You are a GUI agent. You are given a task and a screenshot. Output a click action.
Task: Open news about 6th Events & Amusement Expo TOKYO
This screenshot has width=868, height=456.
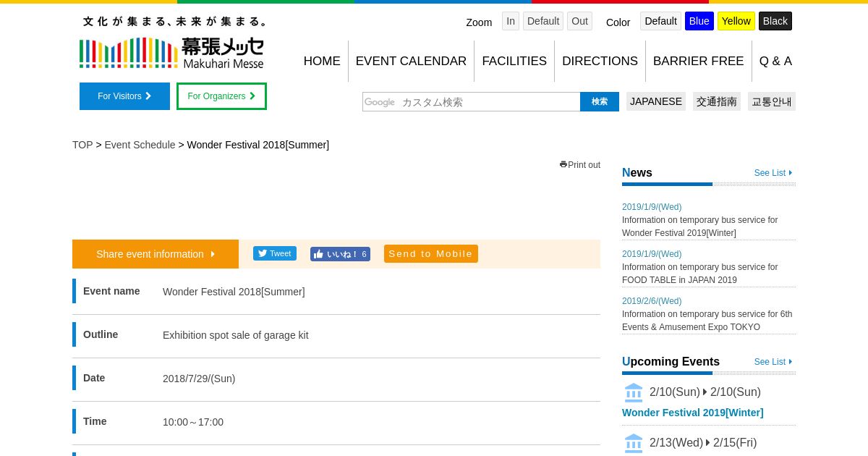click(x=707, y=321)
